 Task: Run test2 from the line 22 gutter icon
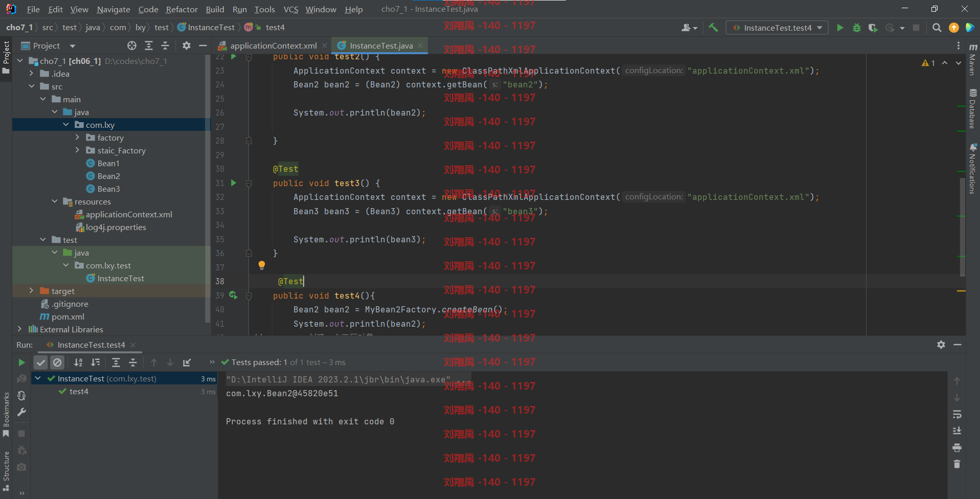[x=234, y=57]
